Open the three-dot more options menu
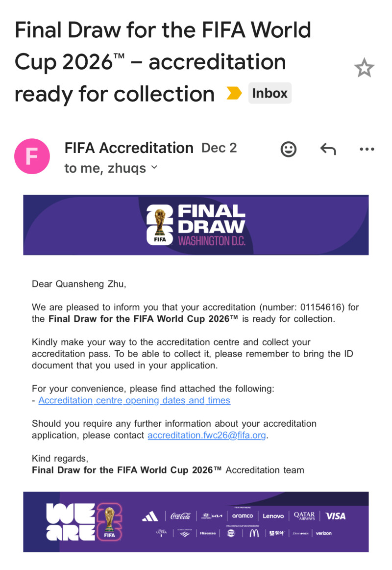392x570 pixels. click(x=367, y=149)
